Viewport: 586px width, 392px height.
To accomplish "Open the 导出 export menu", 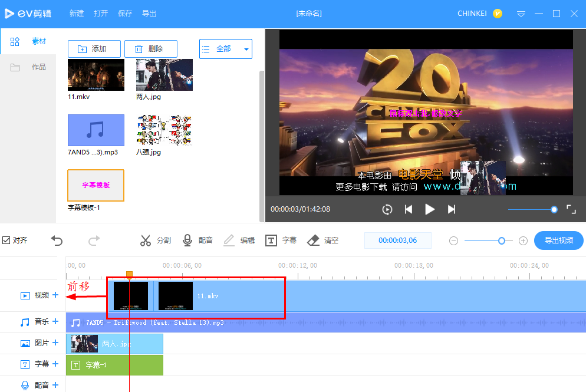I will (x=149, y=13).
